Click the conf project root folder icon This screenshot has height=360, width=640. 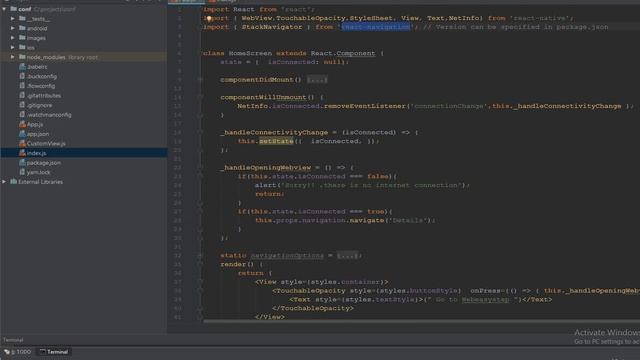13,9
